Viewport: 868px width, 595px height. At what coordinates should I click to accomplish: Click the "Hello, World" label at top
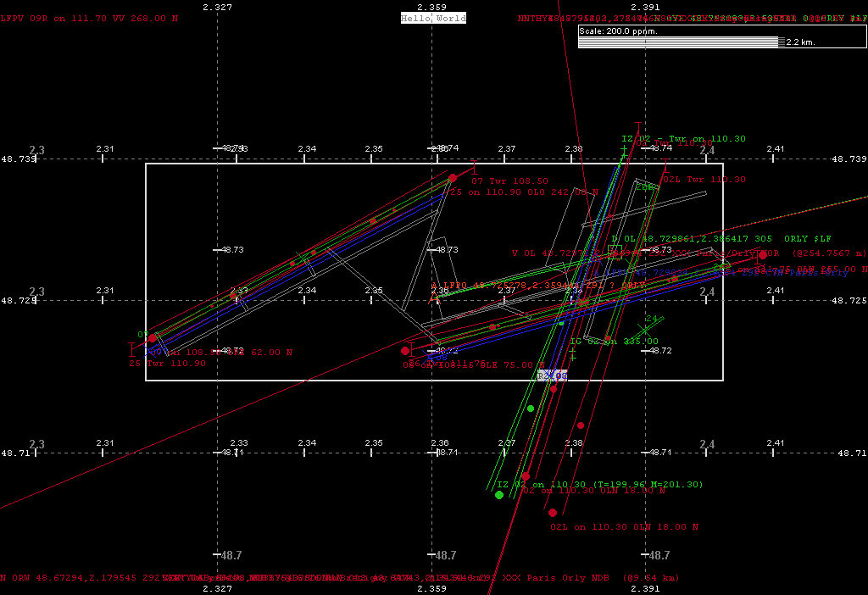[433, 18]
